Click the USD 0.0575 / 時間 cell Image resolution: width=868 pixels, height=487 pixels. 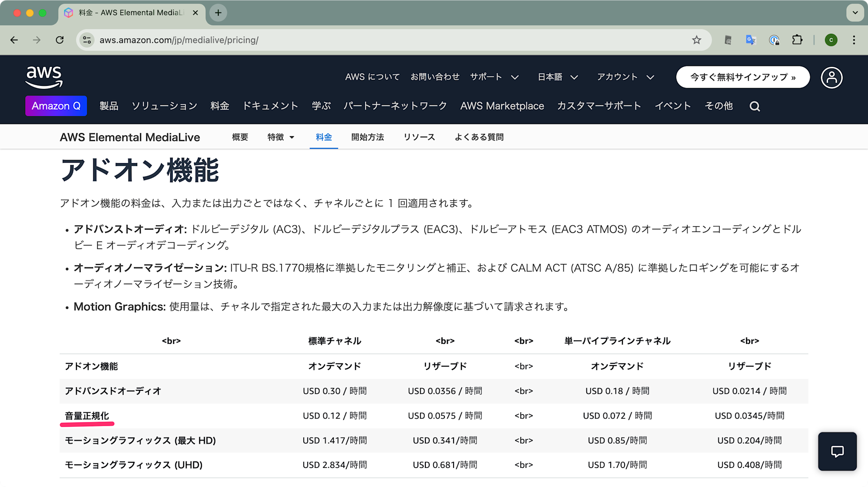pyautogui.click(x=445, y=416)
